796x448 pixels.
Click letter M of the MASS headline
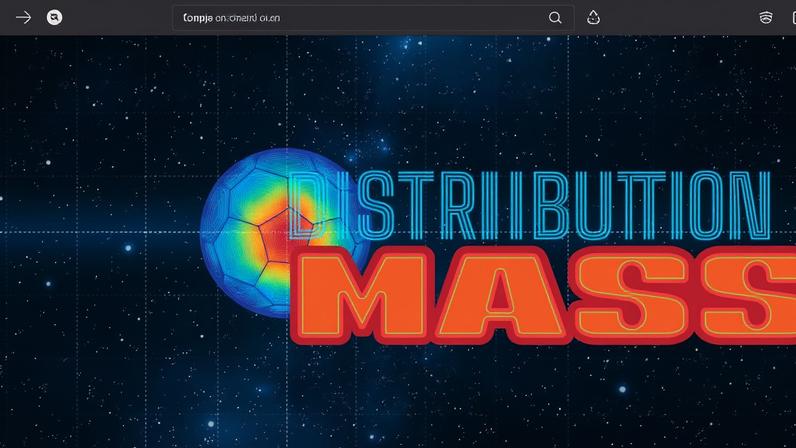363,296
